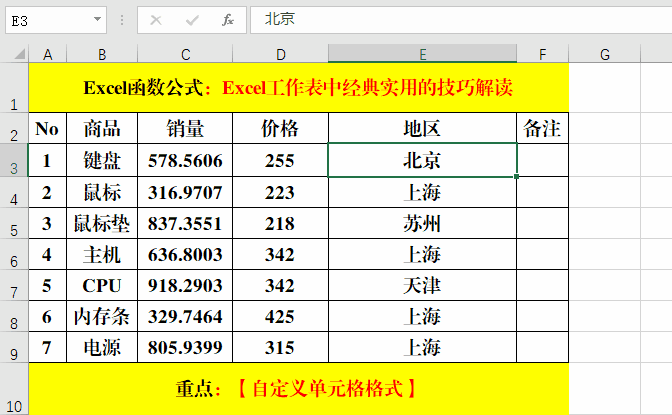
Task: Select the cell containing 内存条
Action: click(102, 316)
